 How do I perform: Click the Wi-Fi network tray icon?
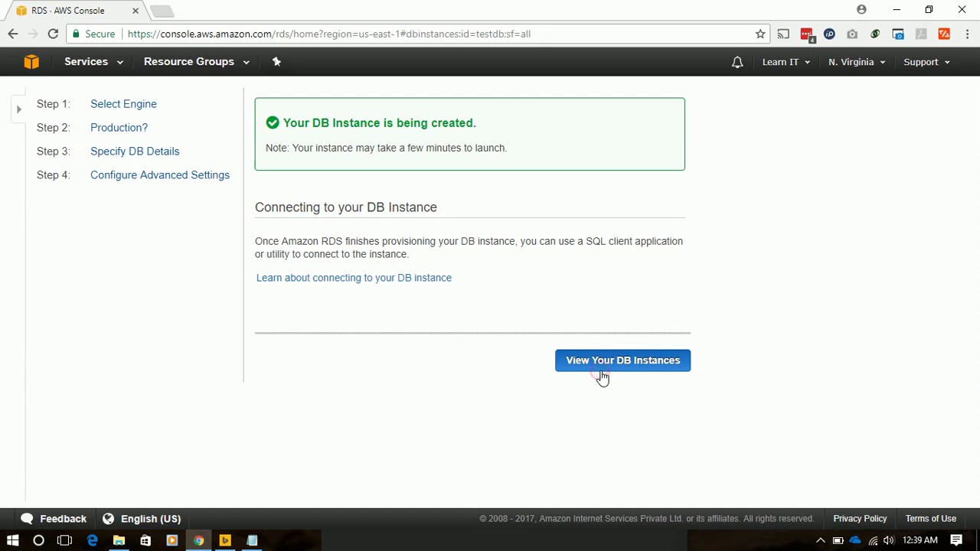click(x=873, y=540)
